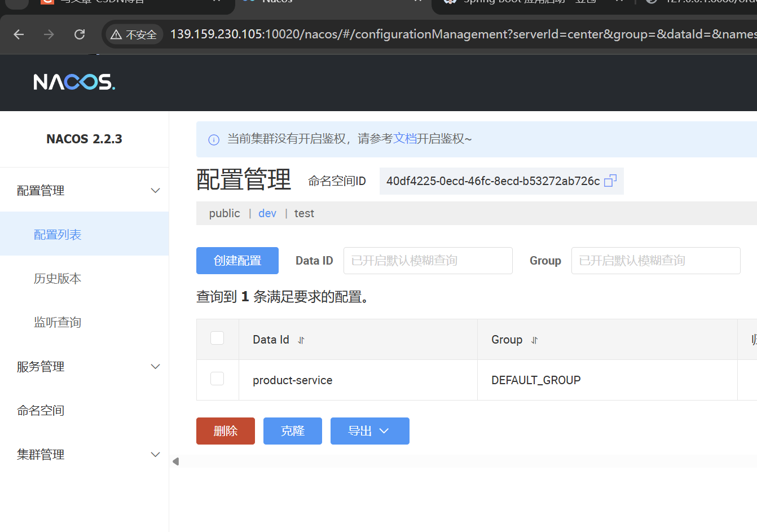757x532 pixels.
Task: Sort by Data Id column arrows
Action: click(301, 340)
